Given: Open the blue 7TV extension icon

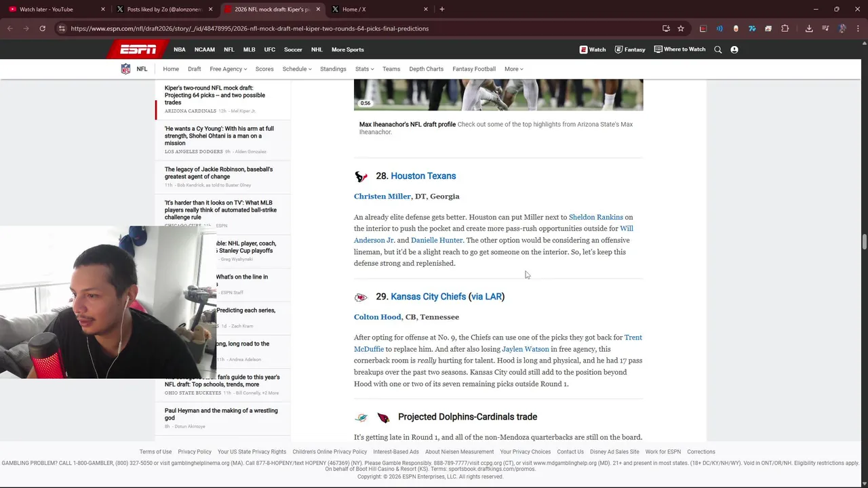Looking at the screenshot, I should (752, 28).
